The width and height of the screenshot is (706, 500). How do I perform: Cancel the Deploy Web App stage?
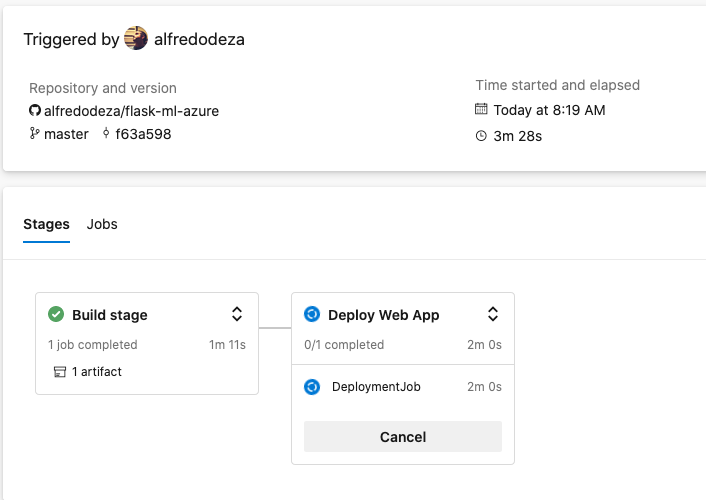click(x=403, y=437)
